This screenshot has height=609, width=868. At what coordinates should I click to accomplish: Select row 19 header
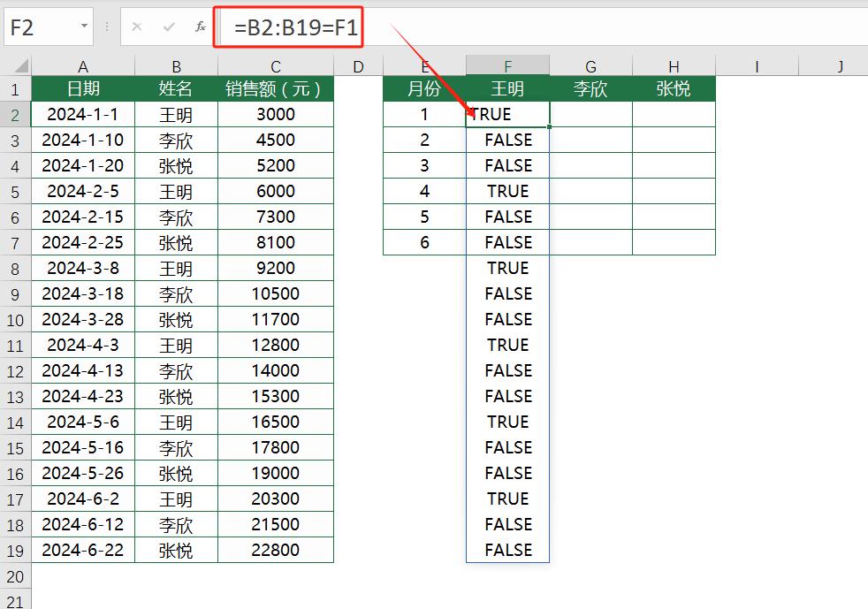tap(16, 551)
